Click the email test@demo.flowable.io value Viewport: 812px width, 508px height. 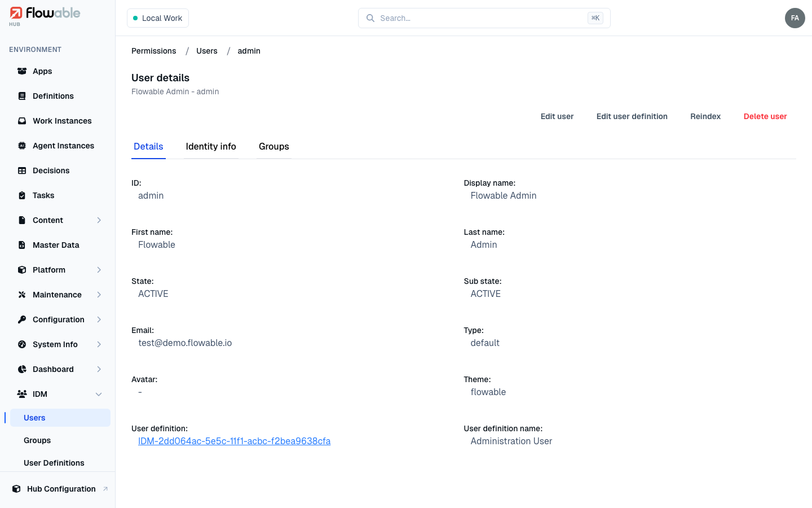point(185,343)
